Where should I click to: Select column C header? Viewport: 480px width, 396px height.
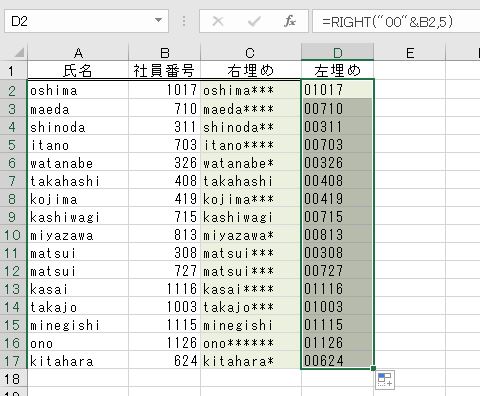click(x=251, y=53)
